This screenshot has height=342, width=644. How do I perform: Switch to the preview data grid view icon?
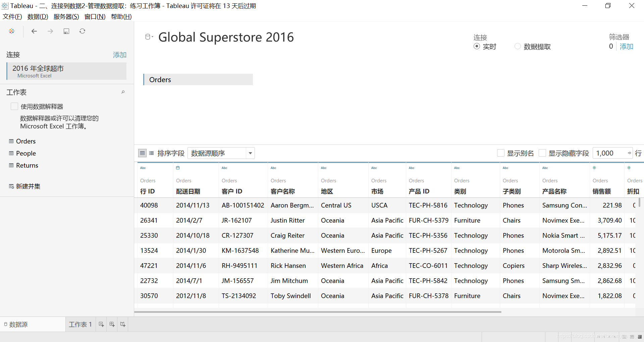coord(143,153)
